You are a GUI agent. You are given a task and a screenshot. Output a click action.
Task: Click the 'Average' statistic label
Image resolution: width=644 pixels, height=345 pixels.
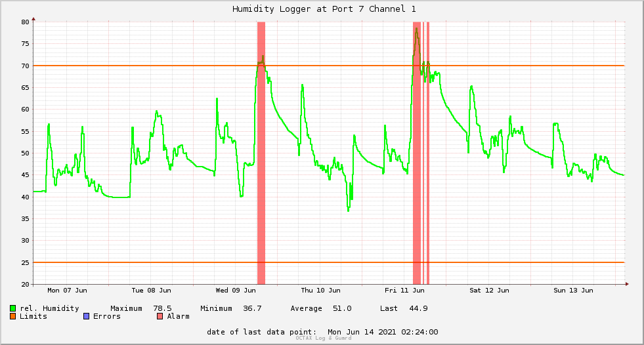point(306,308)
